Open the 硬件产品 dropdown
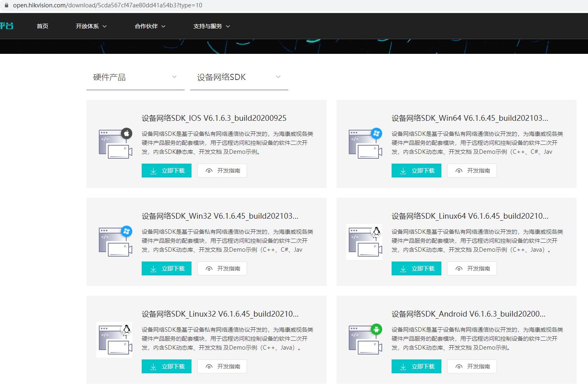The height and width of the screenshot is (388, 588). coord(135,77)
